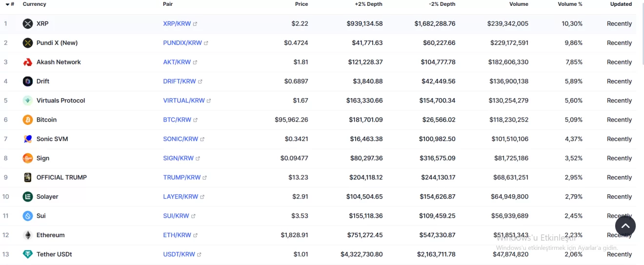Click the Tether USDt green logo

28,254
